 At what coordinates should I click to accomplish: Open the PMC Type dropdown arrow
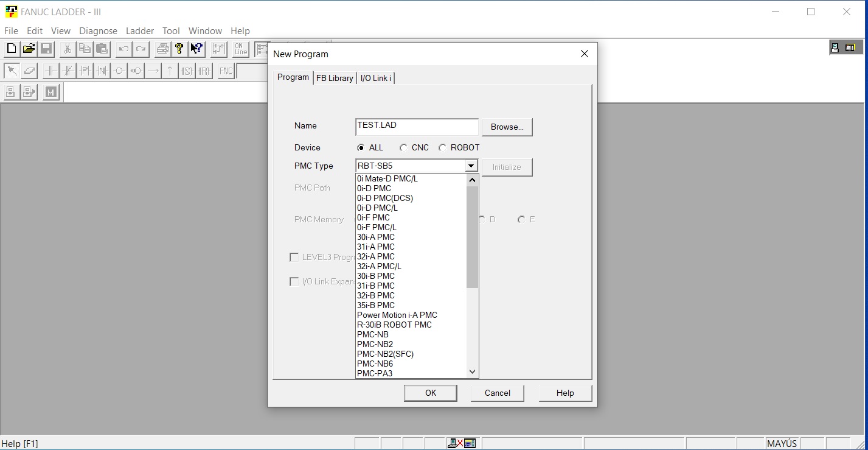pyautogui.click(x=471, y=165)
